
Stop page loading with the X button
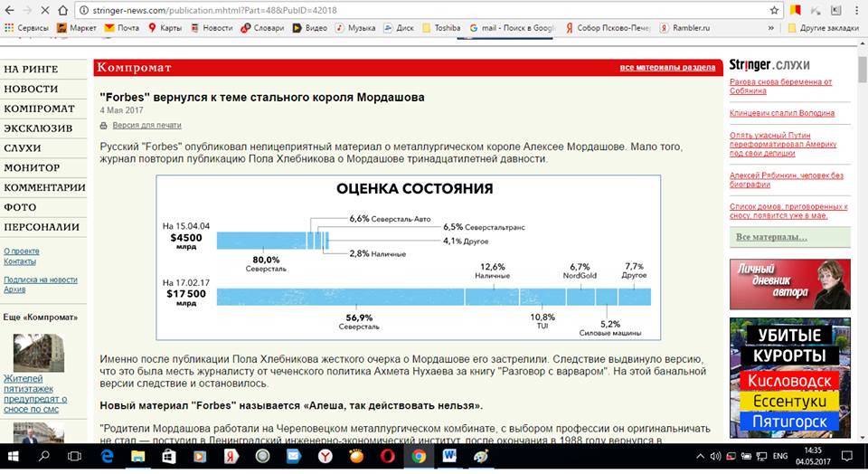45,10
